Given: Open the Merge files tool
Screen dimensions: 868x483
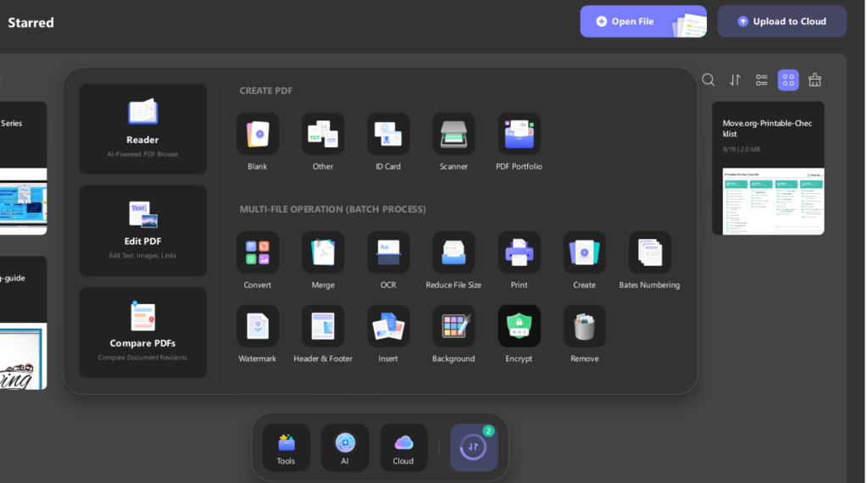Looking at the screenshot, I should (x=323, y=253).
